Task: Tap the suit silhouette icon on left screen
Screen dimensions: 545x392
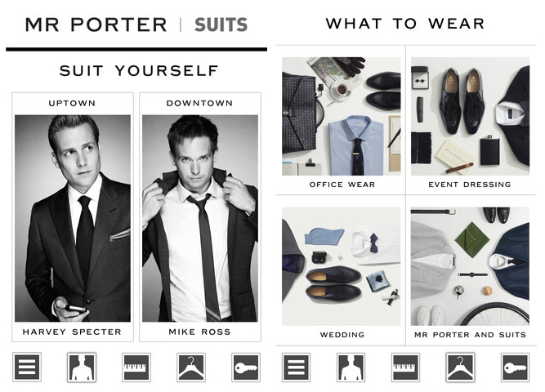Action: [x=82, y=367]
